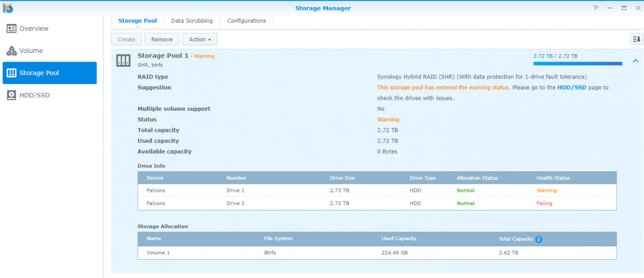Screen dimensions: 644x278
Task: Select the Volume 1 row
Action: 377,253
